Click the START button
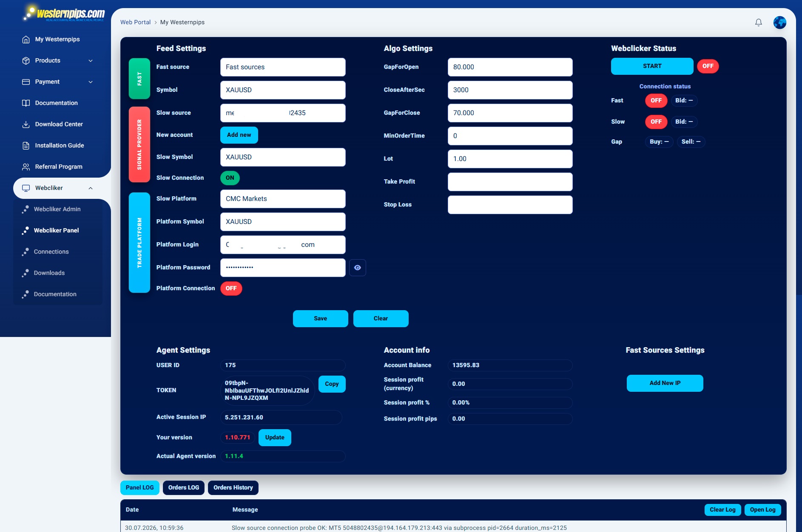Viewport: 802px width, 532px height. pos(652,66)
